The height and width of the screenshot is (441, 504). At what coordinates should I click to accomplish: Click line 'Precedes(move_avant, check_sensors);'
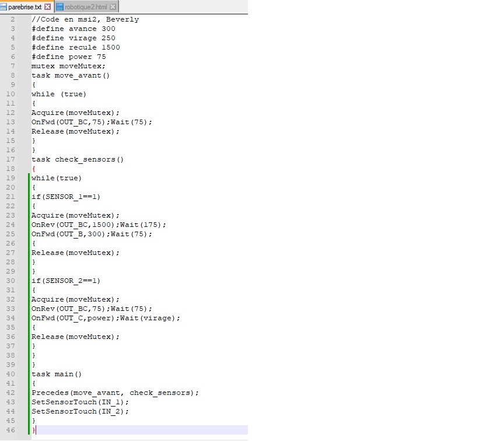point(115,393)
